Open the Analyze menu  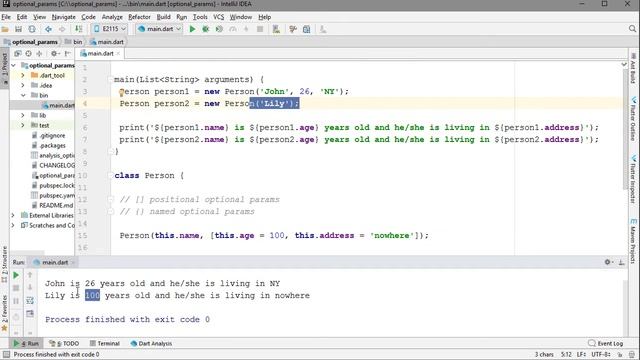coord(112,17)
